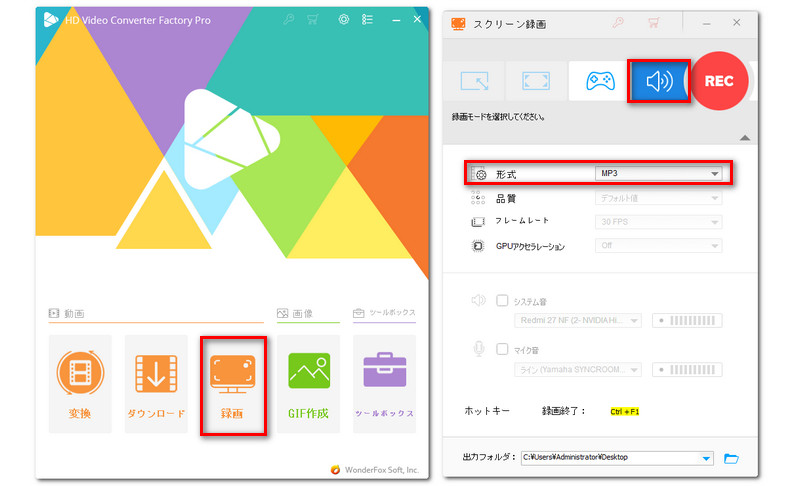Open the ツールボックス module tile

click(x=384, y=383)
